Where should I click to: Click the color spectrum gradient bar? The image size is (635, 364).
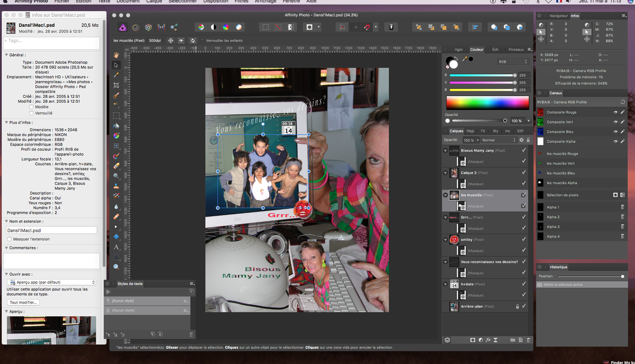tap(488, 103)
